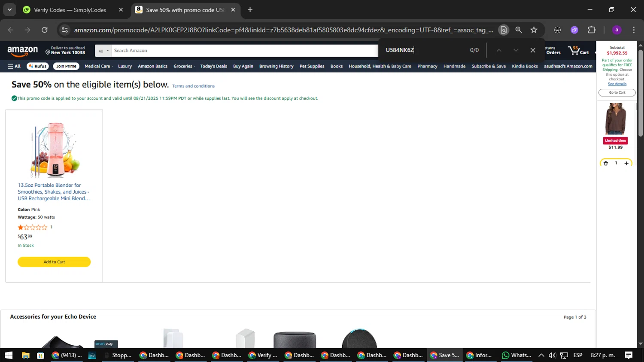Click the portable blender product image
Viewport: 644px width, 362px height.
coord(55,149)
